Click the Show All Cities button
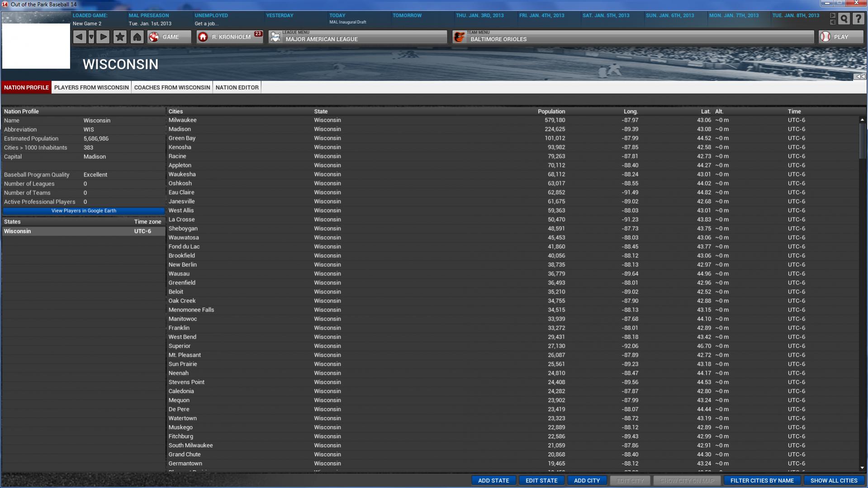Screen dimensions: 868x488 coord(834,481)
